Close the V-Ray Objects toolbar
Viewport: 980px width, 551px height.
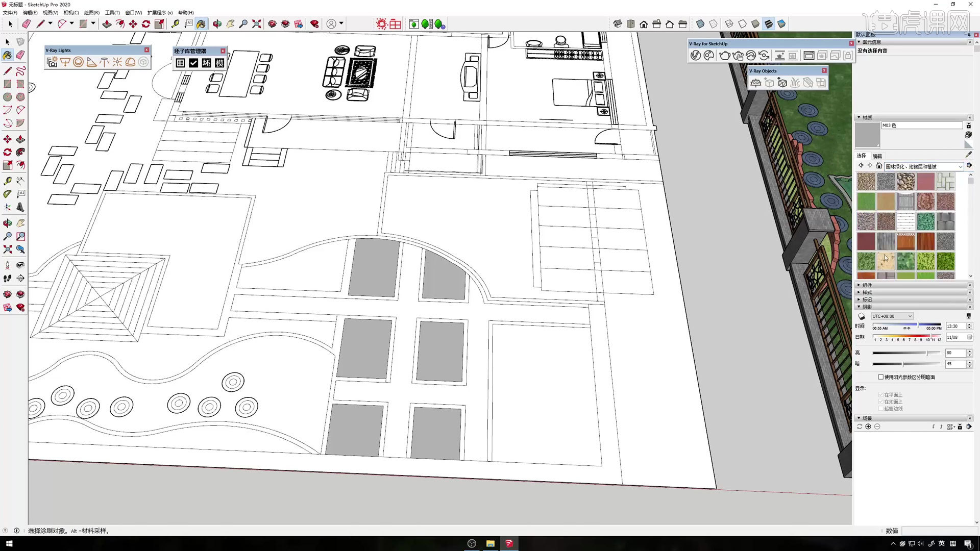tap(824, 71)
